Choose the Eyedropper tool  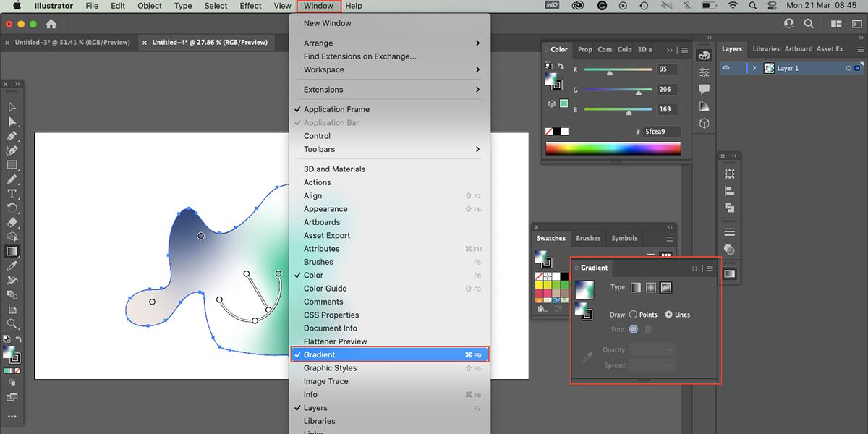pos(12,266)
